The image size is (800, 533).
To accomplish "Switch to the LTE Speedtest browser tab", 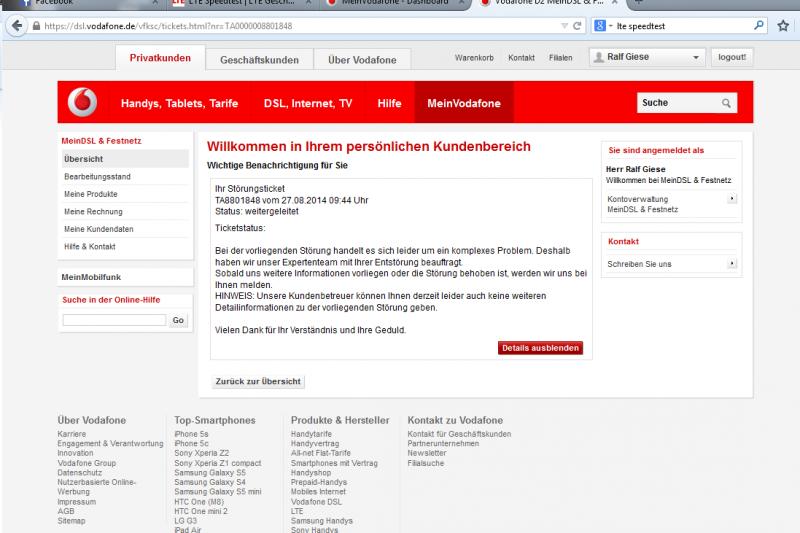I will pos(240,3).
